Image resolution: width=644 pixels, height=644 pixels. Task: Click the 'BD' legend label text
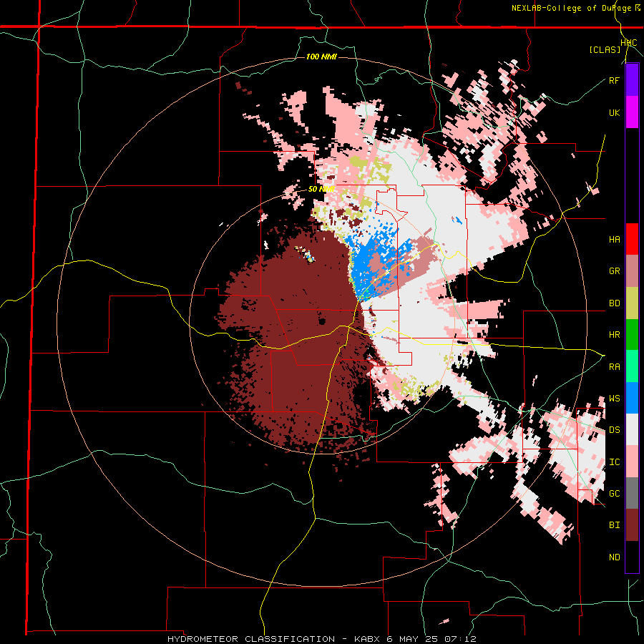pos(614,303)
